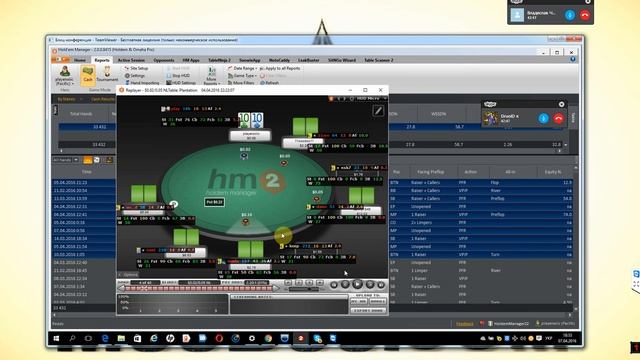Viewport: 640px width, 360px height.
Task: Open the NoteCaddy tab
Action: point(279,60)
